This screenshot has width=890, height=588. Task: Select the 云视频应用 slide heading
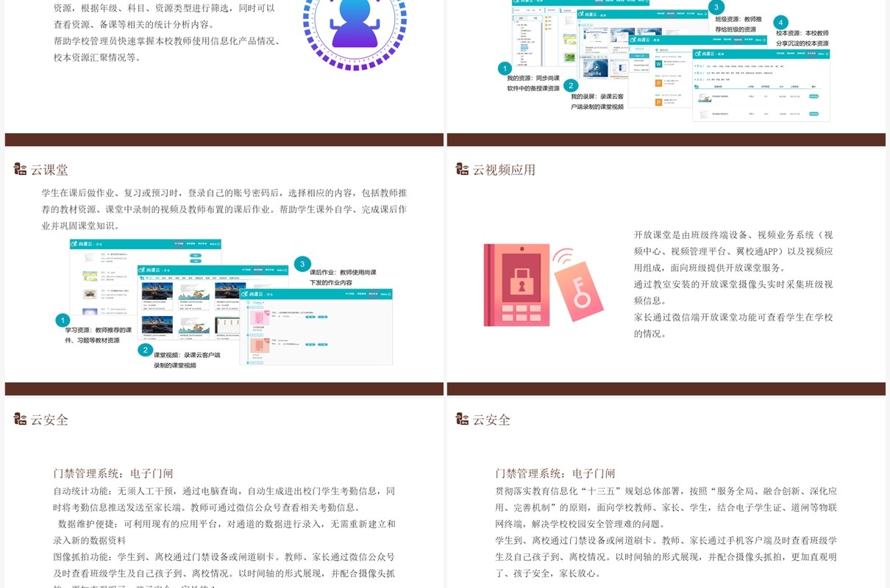coord(504,170)
